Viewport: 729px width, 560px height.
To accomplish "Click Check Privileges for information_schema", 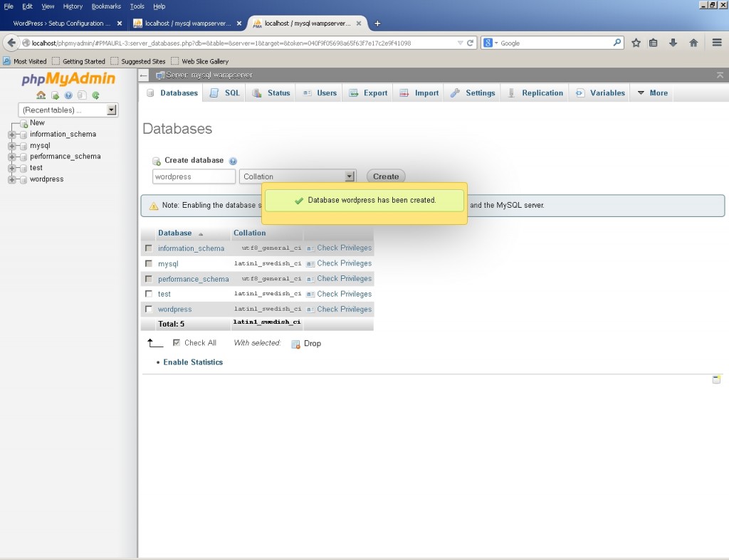I will pyautogui.click(x=345, y=248).
